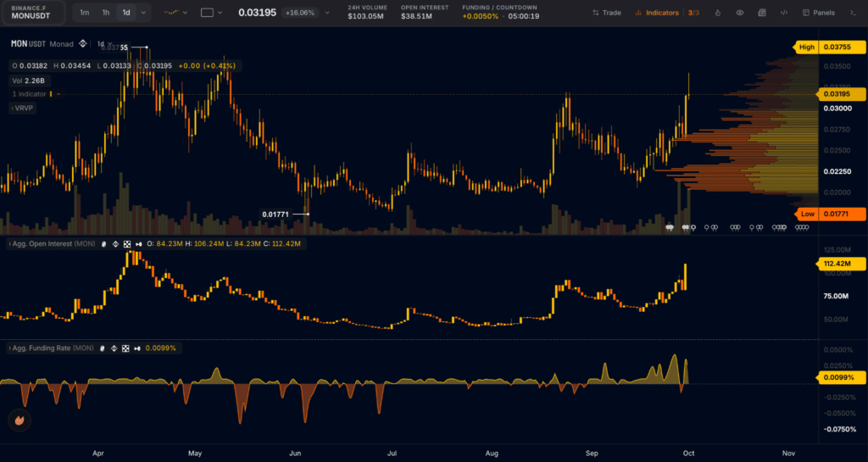Click the 24H Volume $103.05M stat
This screenshot has width=868, height=462.
point(367,12)
